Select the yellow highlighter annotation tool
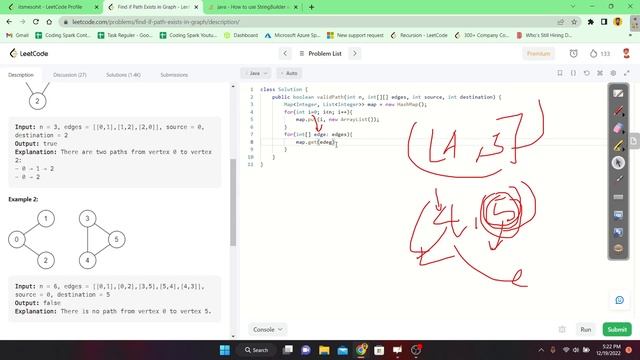640x360 pixels. point(618,145)
